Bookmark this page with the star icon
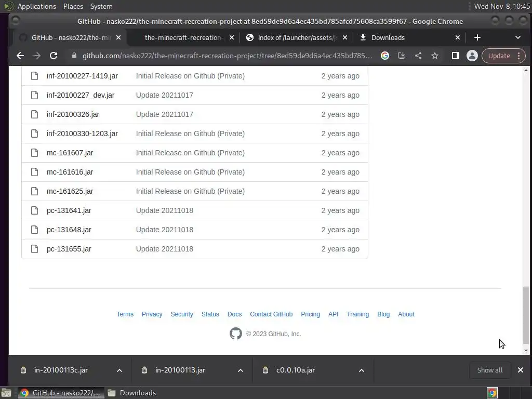The width and height of the screenshot is (532, 399). pos(435,56)
